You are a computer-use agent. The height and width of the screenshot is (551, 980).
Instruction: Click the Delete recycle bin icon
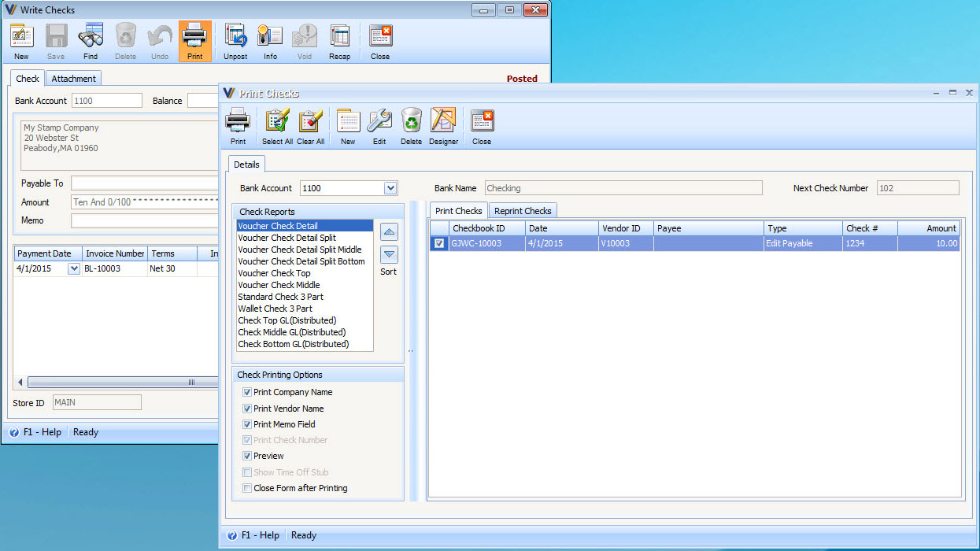[x=411, y=126]
